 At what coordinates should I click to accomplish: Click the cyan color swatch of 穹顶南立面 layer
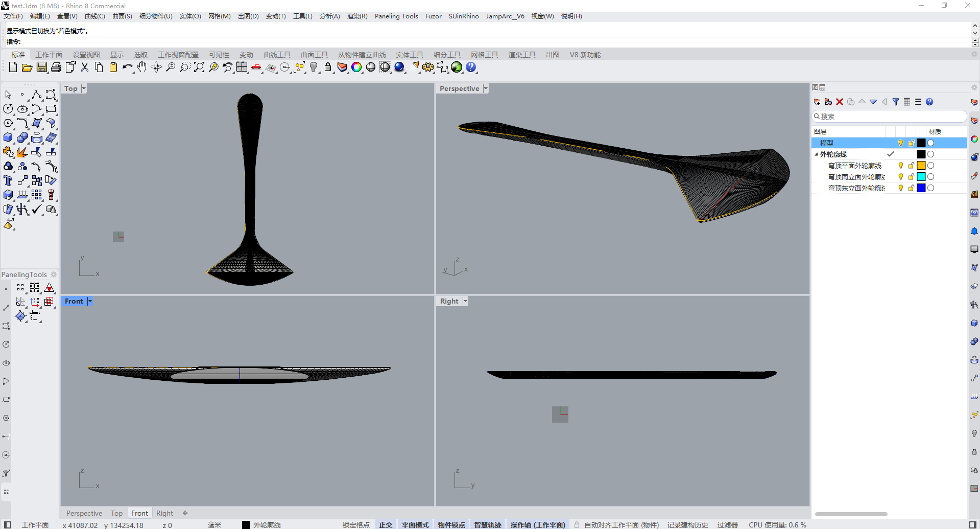coord(921,177)
